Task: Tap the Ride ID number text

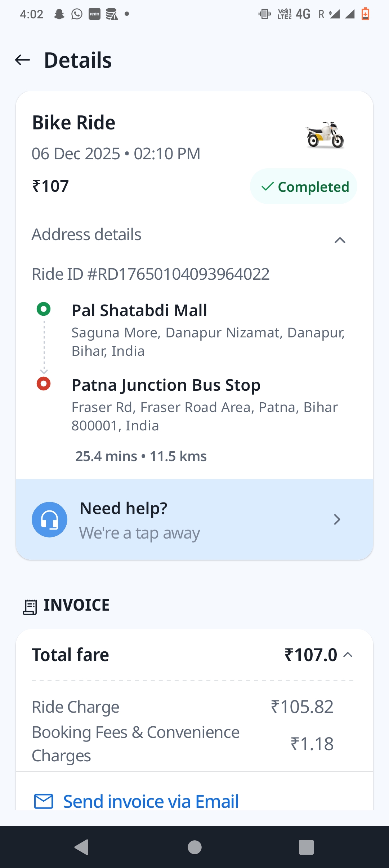Action: 151,274
